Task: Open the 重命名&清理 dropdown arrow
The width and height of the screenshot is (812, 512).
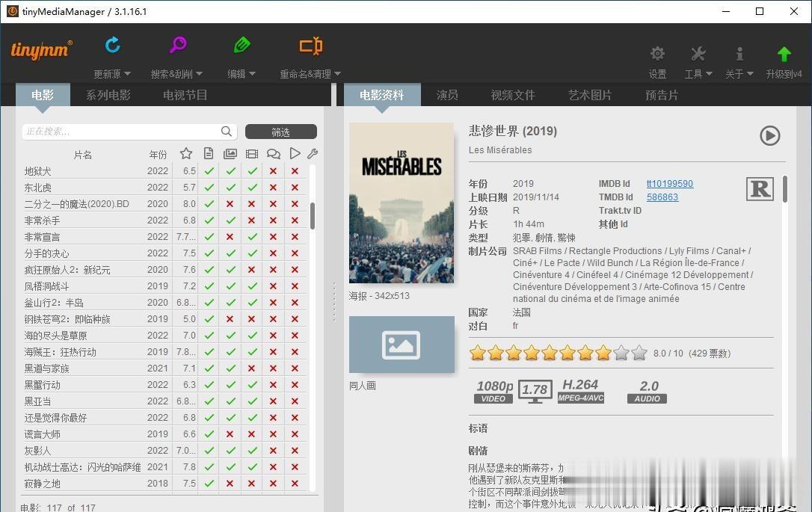Action: (x=338, y=74)
